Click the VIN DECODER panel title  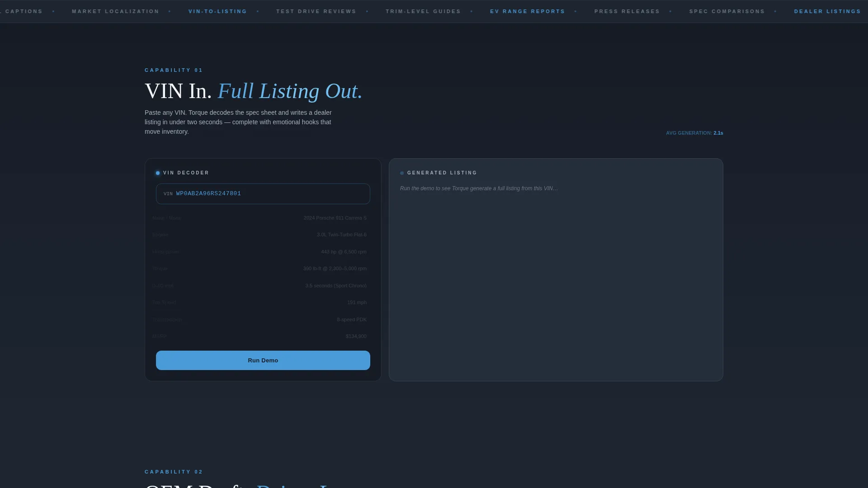pos(186,173)
